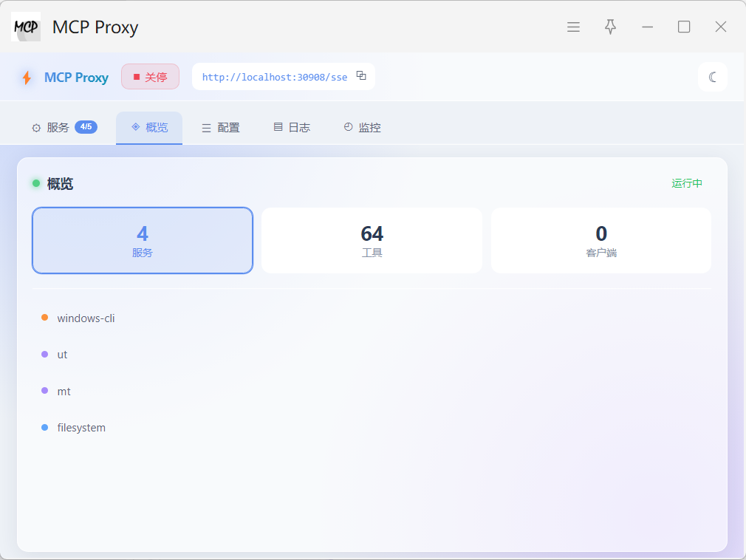Click the lightning bolt icon

(x=27, y=78)
